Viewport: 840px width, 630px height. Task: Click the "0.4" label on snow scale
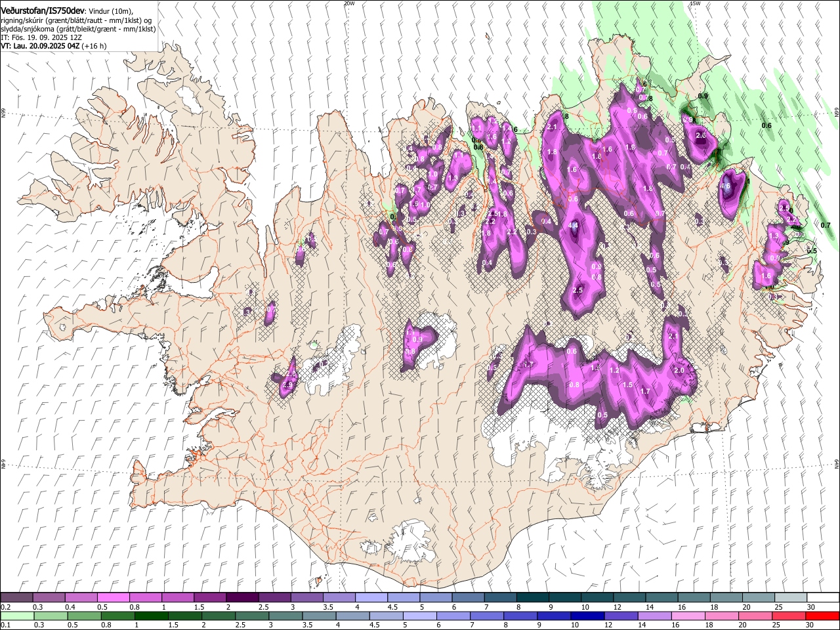pos(70,607)
